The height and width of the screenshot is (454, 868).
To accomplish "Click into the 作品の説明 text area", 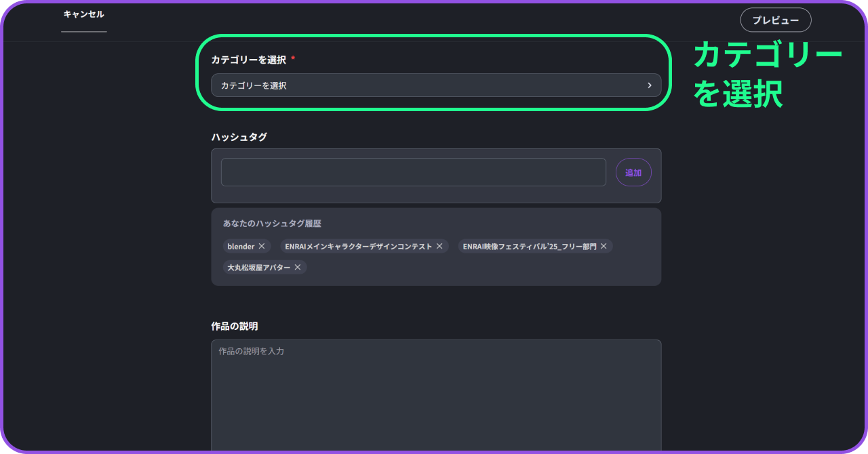I will tap(435, 396).
